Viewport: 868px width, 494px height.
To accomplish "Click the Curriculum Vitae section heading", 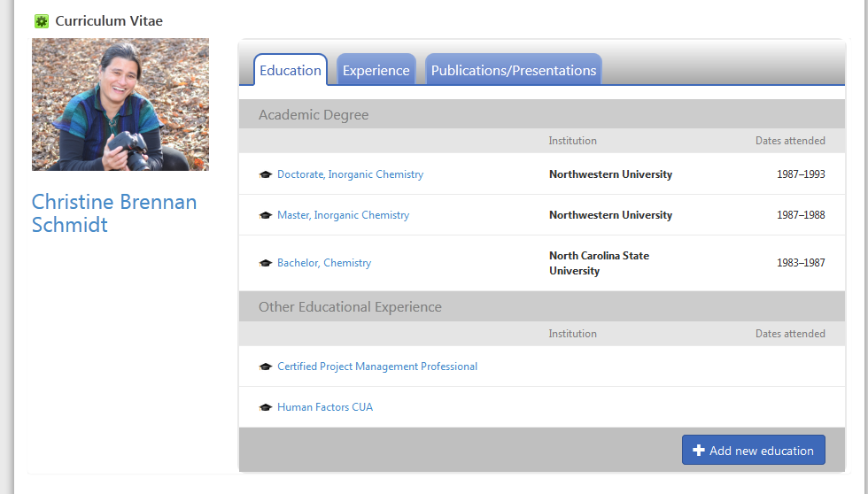I will pos(109,21).
